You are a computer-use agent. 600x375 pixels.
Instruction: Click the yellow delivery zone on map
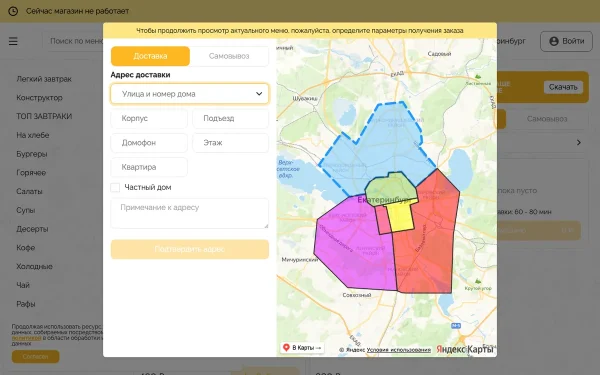pyautogui.click(x=400, y=217)
